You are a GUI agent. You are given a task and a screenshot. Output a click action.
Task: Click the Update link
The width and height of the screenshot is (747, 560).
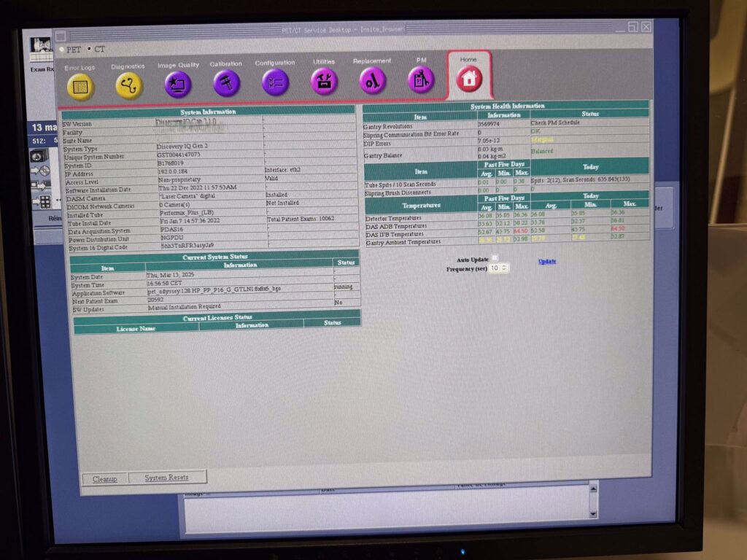click(x=547, y=261)
